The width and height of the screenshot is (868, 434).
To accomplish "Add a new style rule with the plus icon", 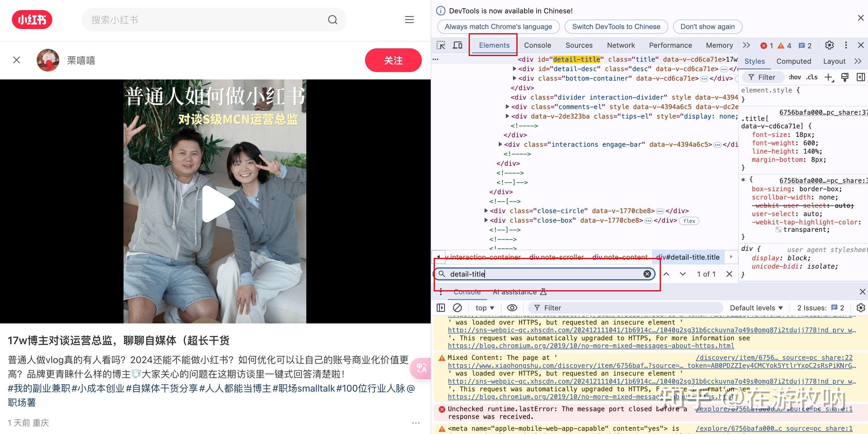I will pos(829,77).
